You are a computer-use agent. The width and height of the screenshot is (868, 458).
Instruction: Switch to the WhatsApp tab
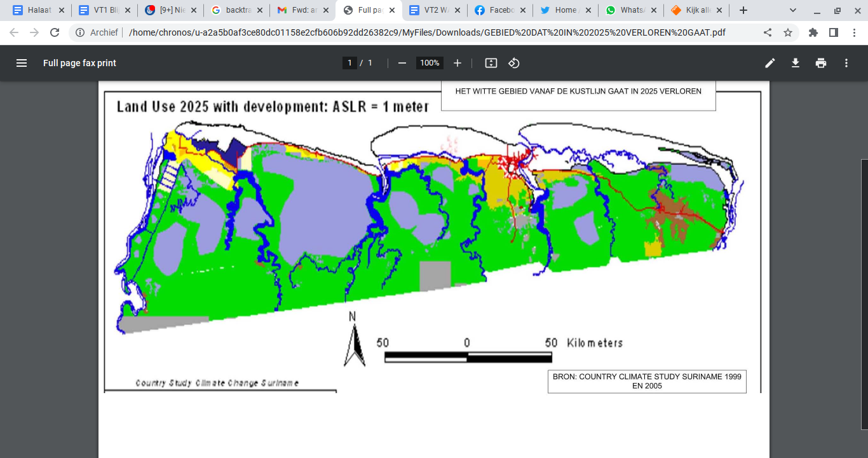(x=630, y=10)
